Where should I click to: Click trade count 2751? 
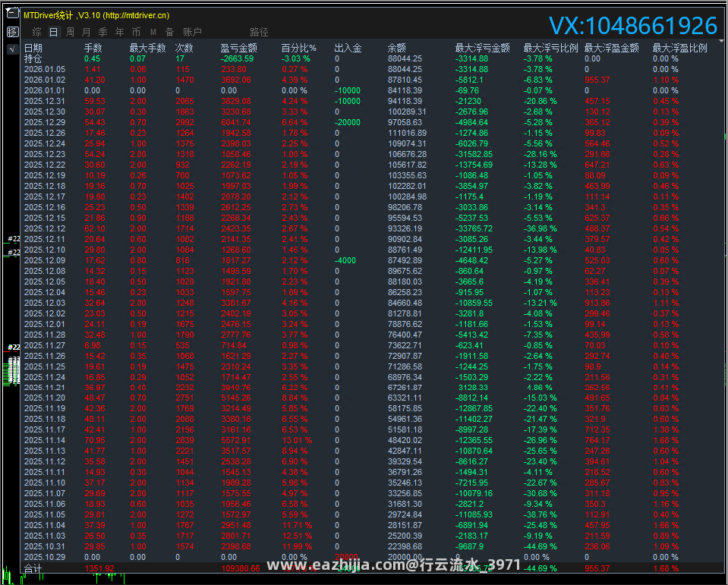pyautogui.click(x=184, y=398)
